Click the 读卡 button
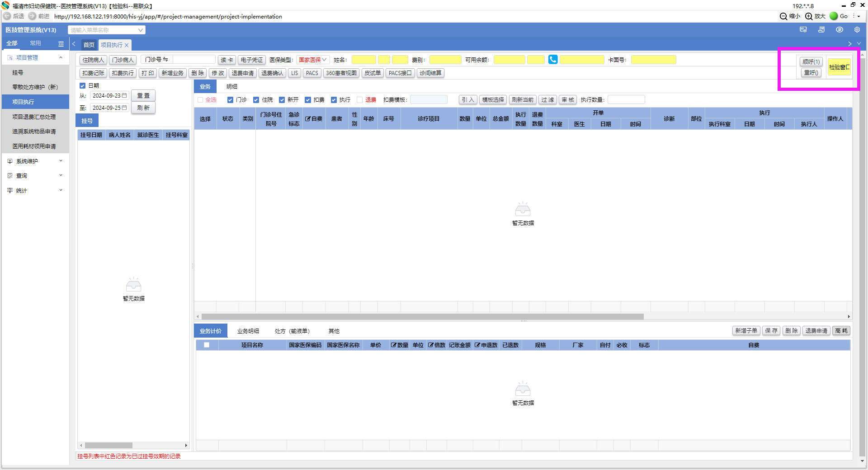 coord(227,60)
